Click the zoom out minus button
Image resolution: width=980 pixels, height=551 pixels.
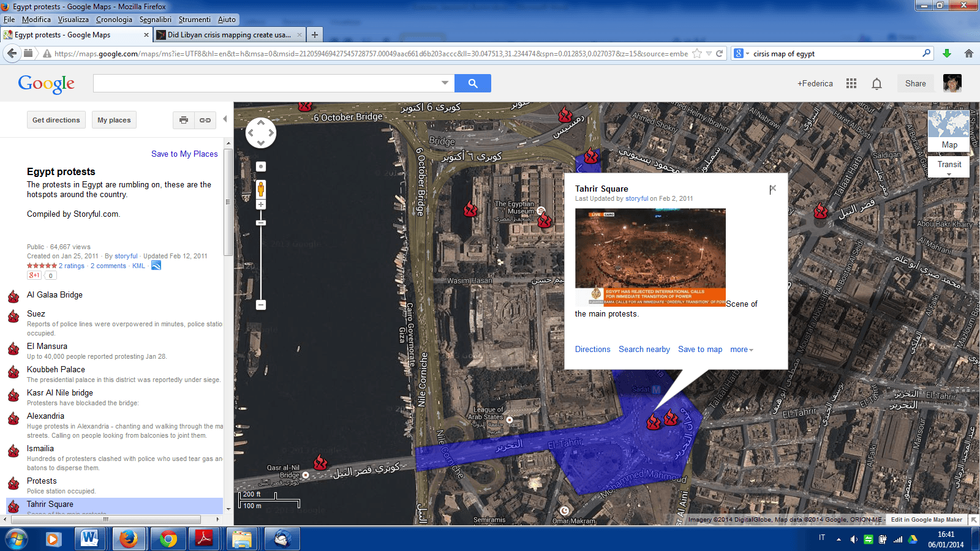coord(261,305)
